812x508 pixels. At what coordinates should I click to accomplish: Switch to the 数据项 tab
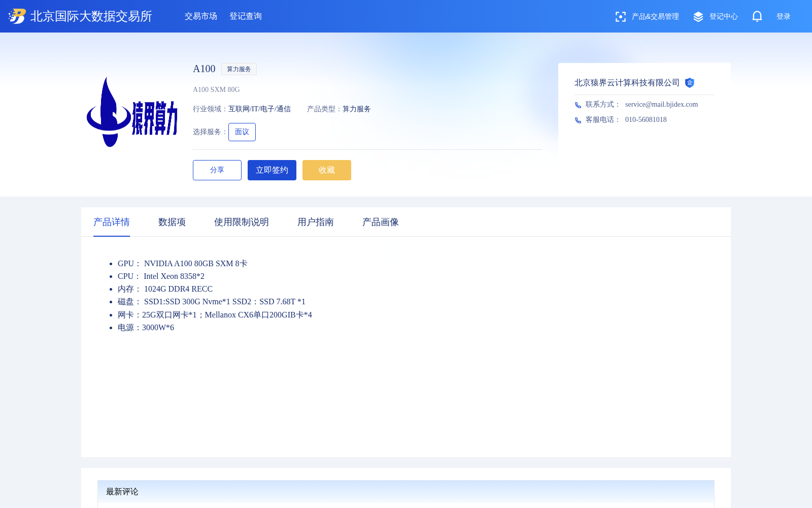coord(172,222)
